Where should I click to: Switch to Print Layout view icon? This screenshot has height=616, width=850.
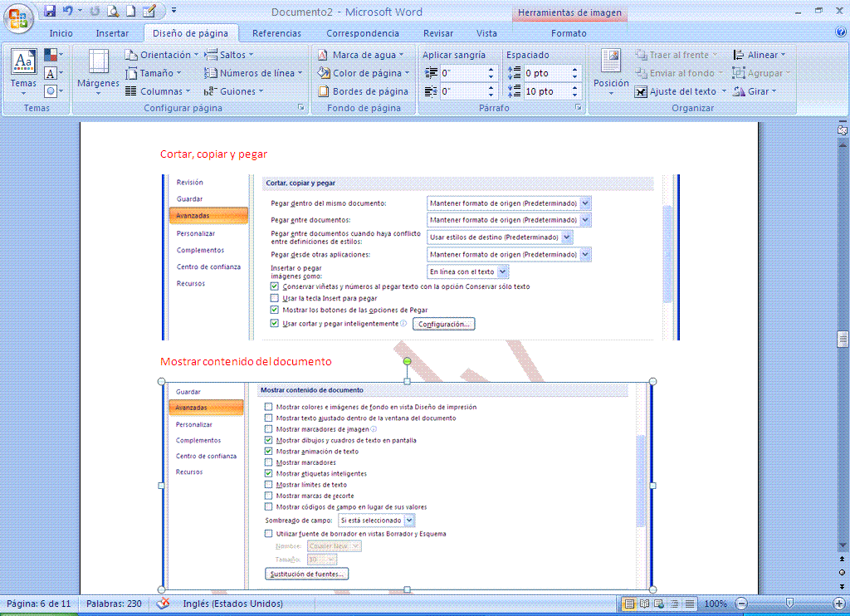[x=629, y=604]
